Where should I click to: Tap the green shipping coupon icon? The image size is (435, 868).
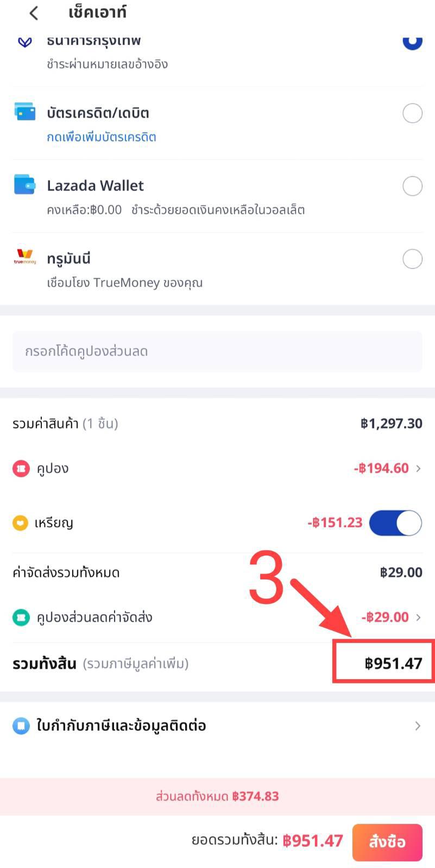pyautogui.click(x=21, y=617)
